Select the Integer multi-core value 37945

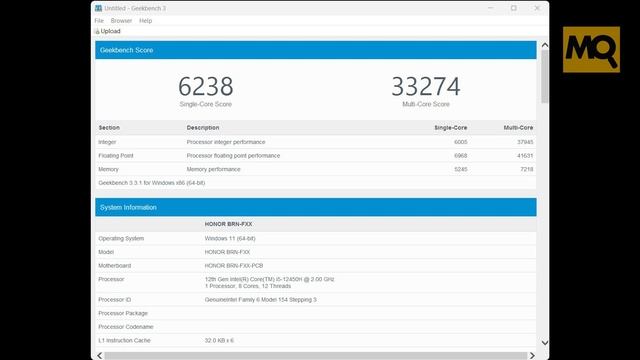click(x=525, y=142)
